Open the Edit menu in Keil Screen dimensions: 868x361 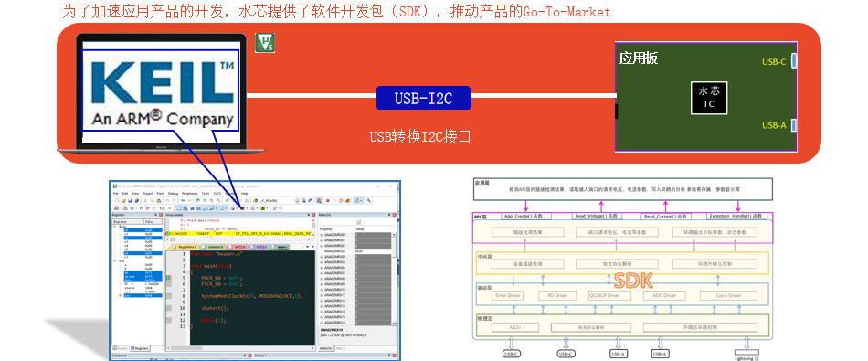125,193
